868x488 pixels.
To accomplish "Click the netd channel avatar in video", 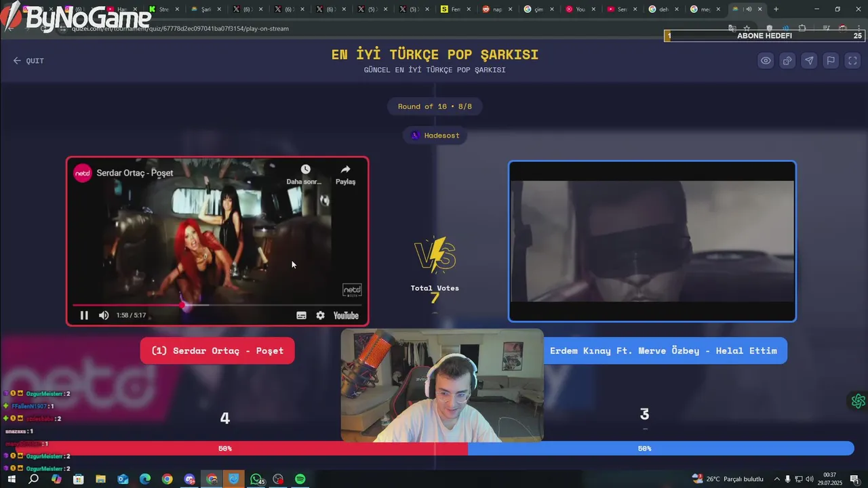I will click(83, 173).
